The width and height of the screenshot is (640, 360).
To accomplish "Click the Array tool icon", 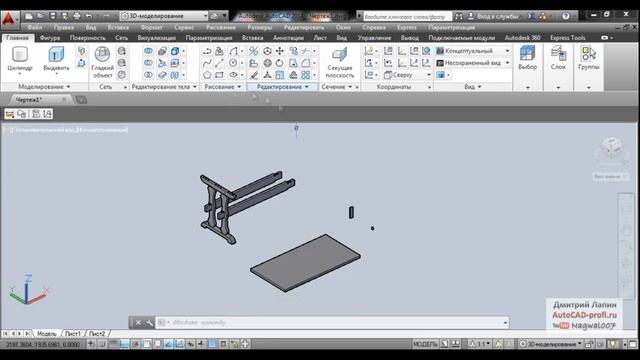I will [305, 75].
